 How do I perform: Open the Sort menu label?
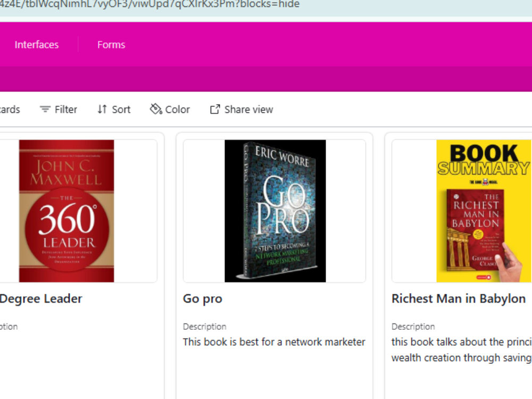click(x=121, y=109)
